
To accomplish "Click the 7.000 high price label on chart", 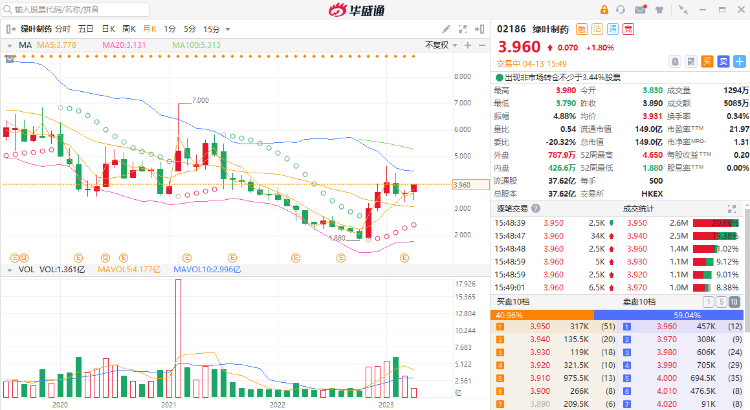I will 200,100.
